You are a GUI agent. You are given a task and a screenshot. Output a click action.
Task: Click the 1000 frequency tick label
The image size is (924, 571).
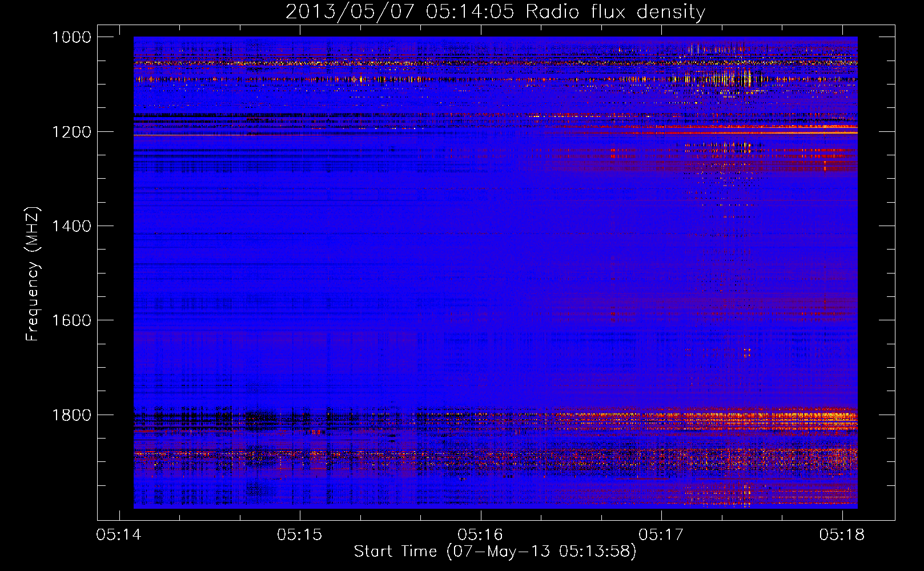click(71, 37)
